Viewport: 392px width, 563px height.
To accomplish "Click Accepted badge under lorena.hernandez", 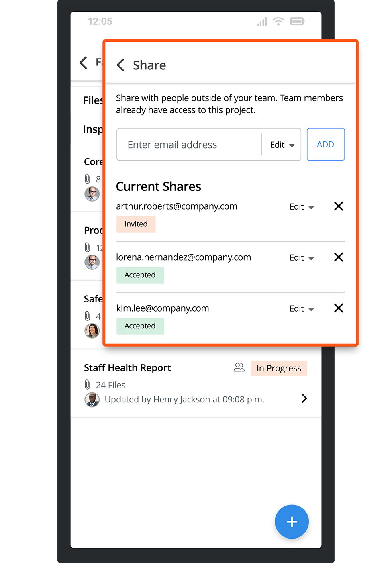I will (x=140, y=275).
